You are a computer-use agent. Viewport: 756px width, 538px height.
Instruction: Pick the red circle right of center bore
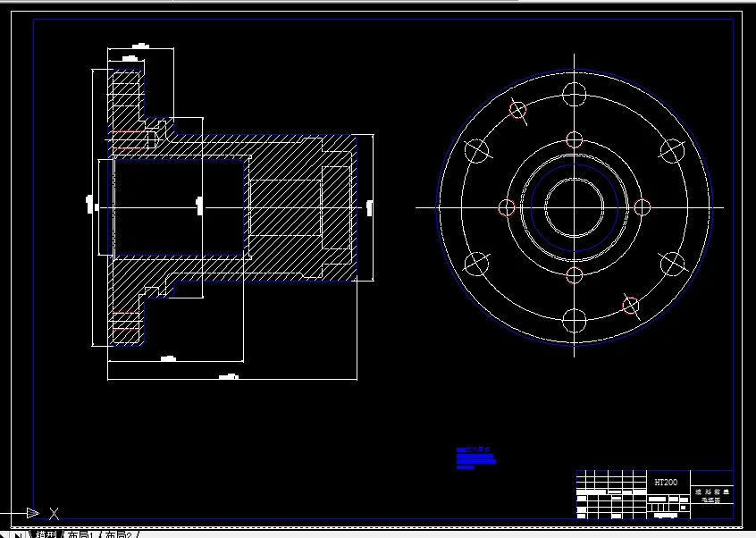point(643,207)
